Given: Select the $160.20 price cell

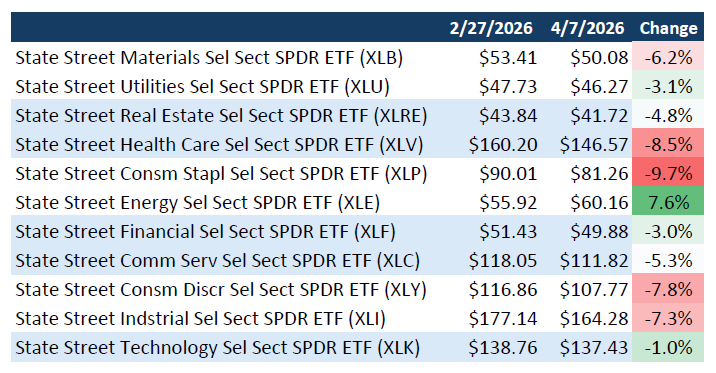Looking at the screenshot, I should coord(503,145).
